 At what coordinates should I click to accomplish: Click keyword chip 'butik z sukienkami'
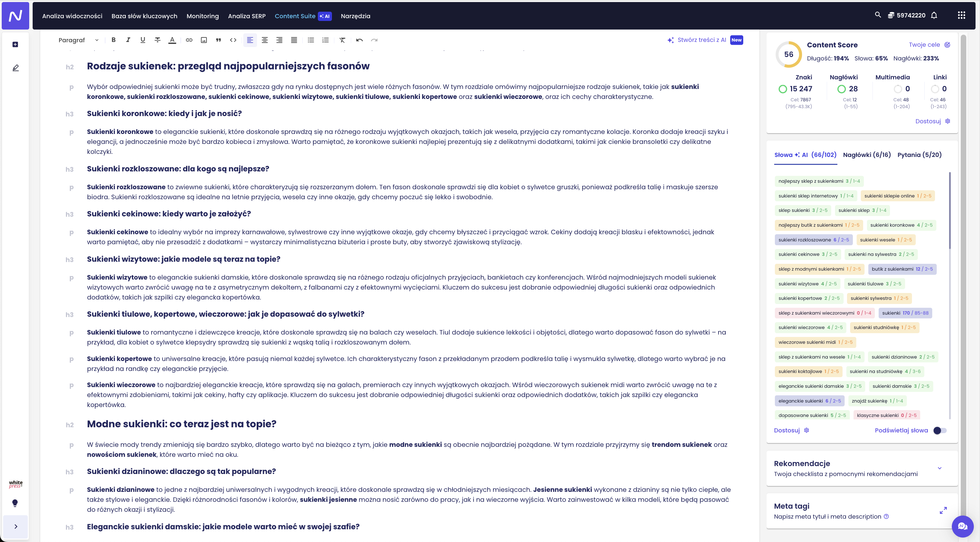(902, 269)
